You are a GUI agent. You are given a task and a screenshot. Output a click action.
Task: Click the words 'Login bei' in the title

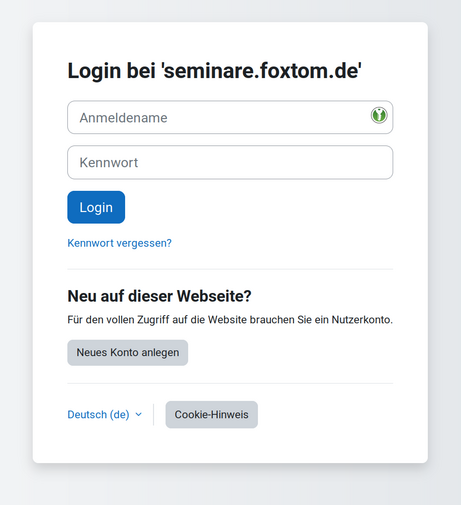coord(112,71)
